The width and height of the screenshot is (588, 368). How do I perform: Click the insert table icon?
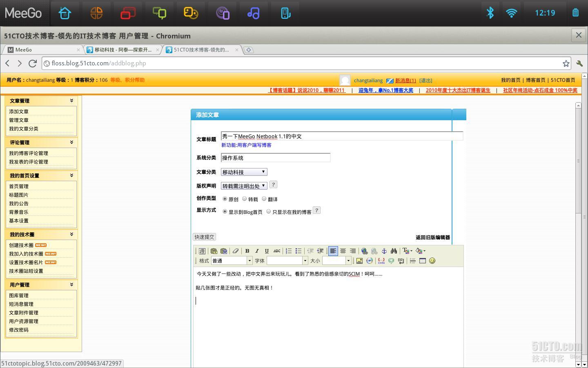423,261
